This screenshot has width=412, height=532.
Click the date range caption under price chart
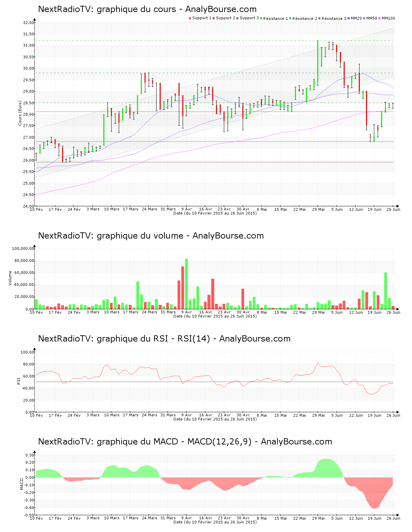coord(215,213)
